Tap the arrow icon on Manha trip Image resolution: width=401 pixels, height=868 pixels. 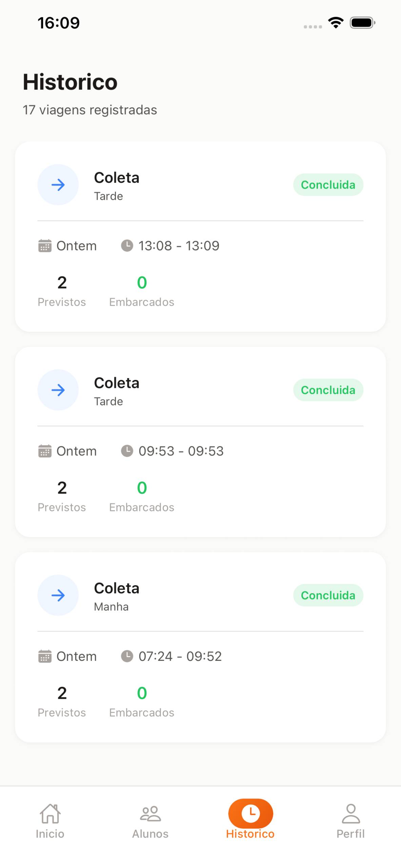(58, 595)
